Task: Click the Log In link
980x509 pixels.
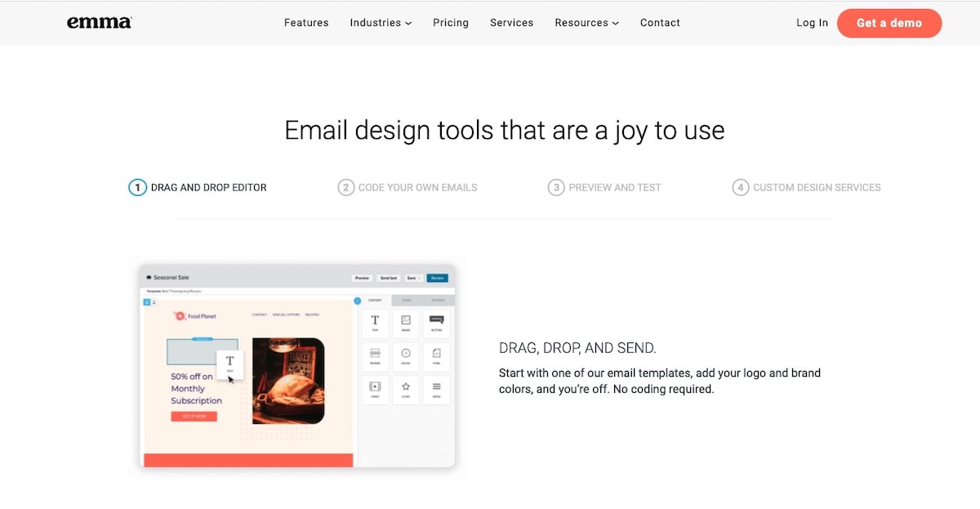Action: [812, 23]
